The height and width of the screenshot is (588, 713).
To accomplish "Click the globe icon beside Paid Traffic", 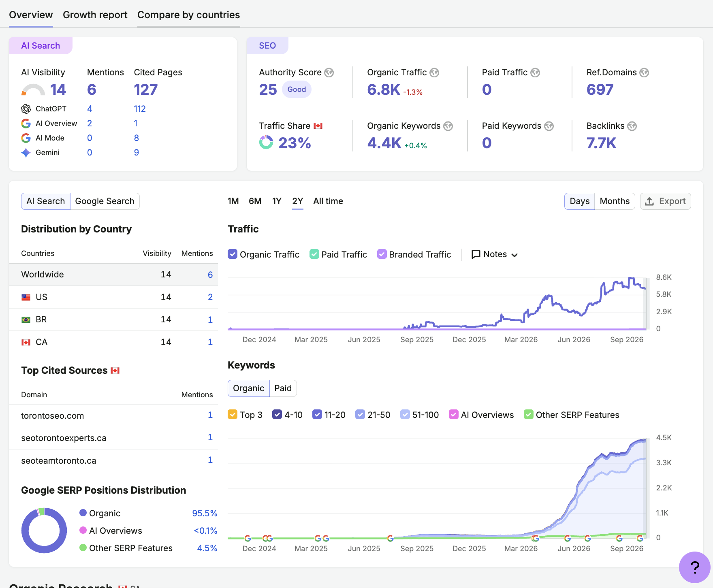I will click(535, 72).
